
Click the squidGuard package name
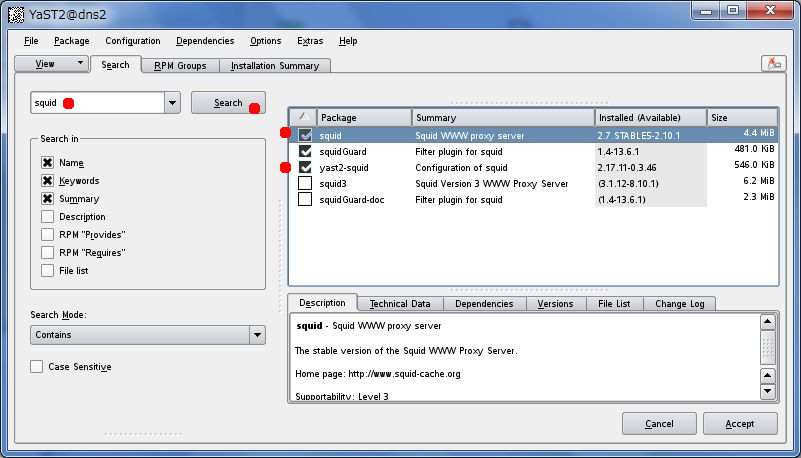click(343, 152)
